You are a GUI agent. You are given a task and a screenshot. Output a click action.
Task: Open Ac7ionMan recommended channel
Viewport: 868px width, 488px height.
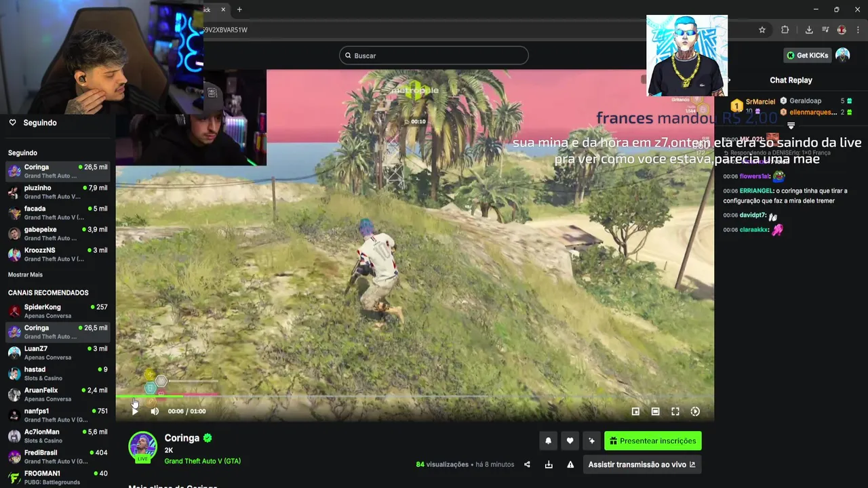pos(58,436)
